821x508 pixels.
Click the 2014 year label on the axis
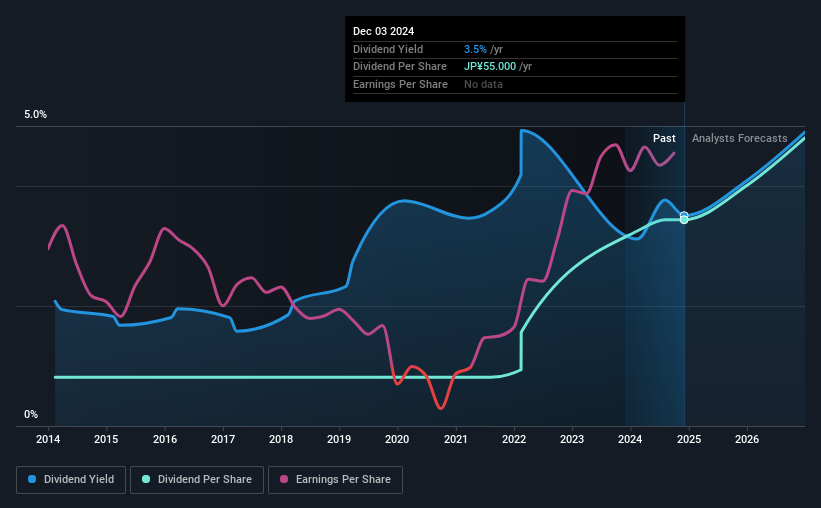(49, 439)
